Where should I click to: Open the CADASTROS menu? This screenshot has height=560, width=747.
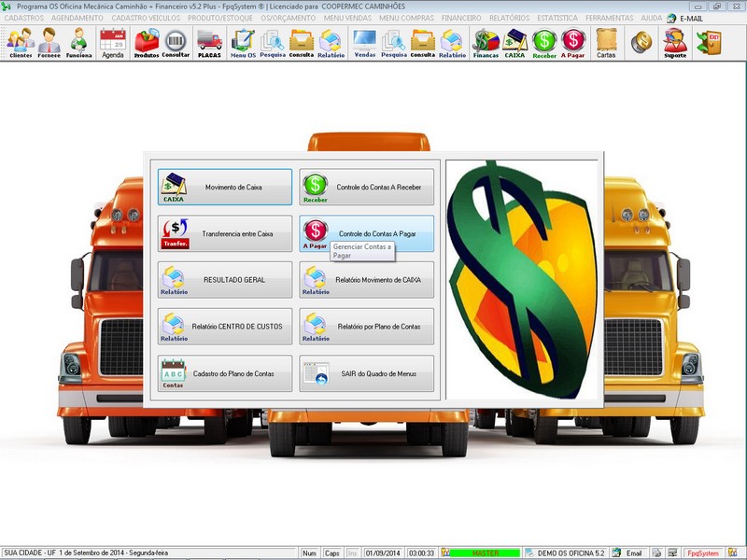24,18
